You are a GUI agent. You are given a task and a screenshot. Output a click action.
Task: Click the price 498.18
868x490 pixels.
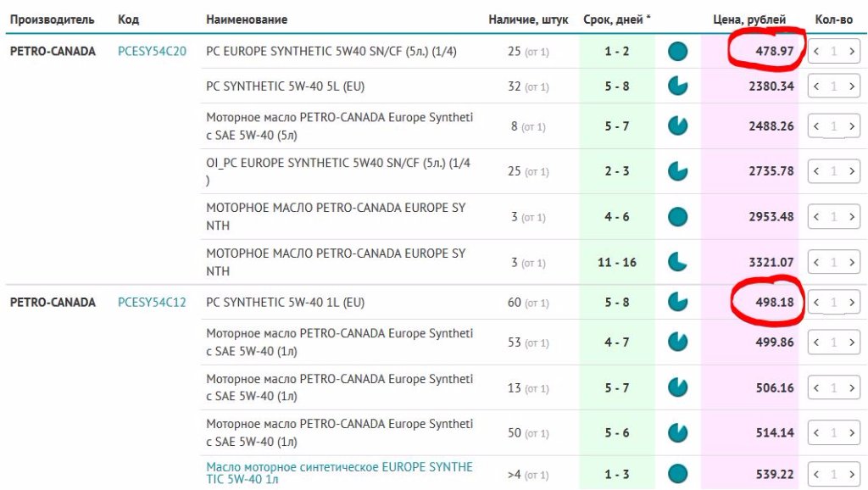775,303
